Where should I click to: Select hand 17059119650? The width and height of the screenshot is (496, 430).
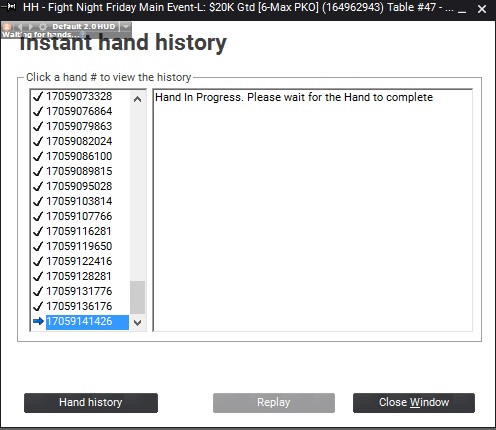point(79,246)
